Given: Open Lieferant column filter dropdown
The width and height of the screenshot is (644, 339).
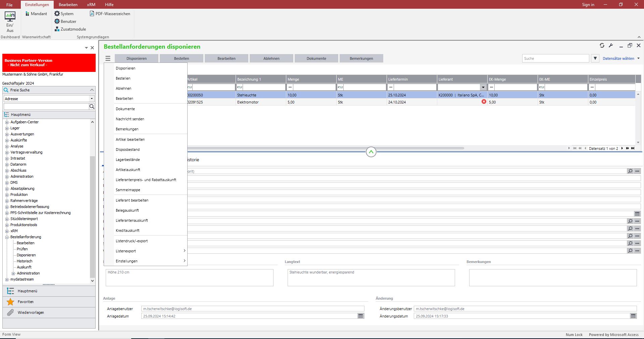Looking at the screenshot, I should tap(483, 87).
